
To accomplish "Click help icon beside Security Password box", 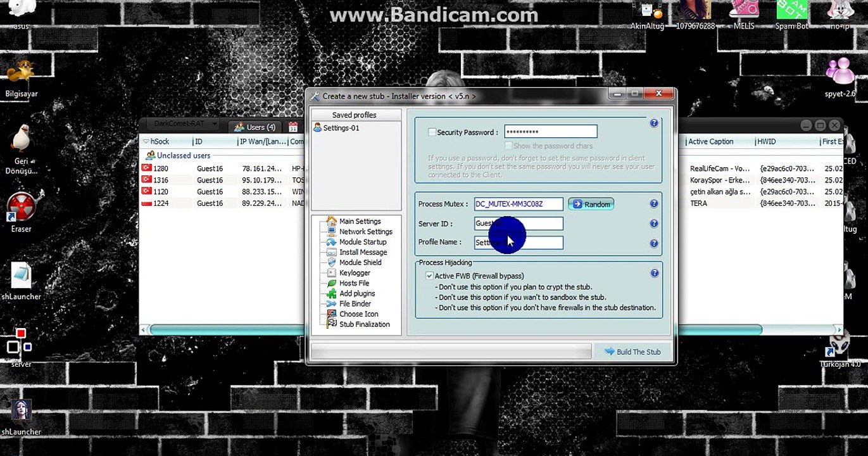I will tap(654, 123).
